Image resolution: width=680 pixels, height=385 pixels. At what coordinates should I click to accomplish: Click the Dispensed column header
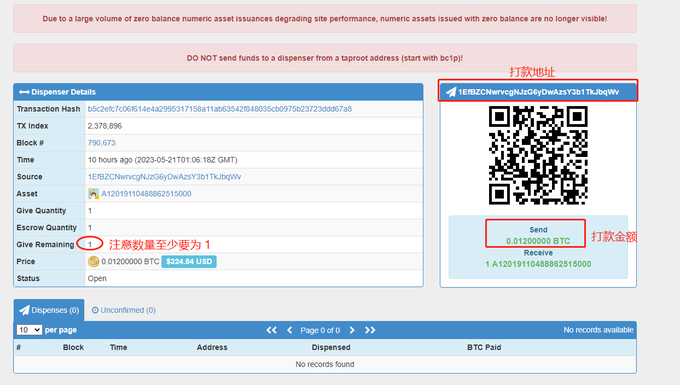click(x=331, y=347)
